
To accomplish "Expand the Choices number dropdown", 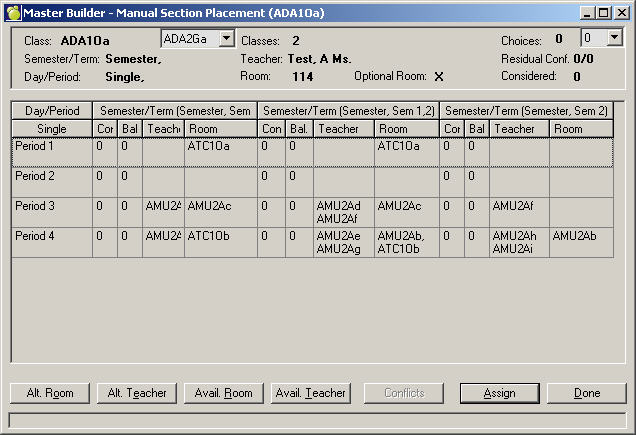I will pyautogui.click(x=614, y=38).
